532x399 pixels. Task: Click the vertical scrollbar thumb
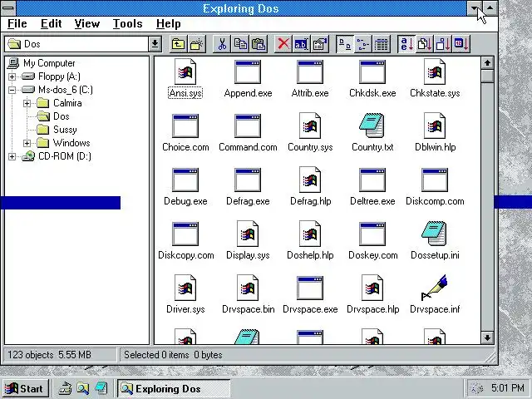coord(488,76)
